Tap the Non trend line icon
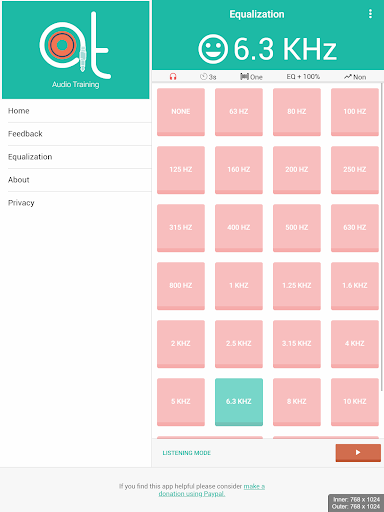384x512 pixels. point(348,77)
